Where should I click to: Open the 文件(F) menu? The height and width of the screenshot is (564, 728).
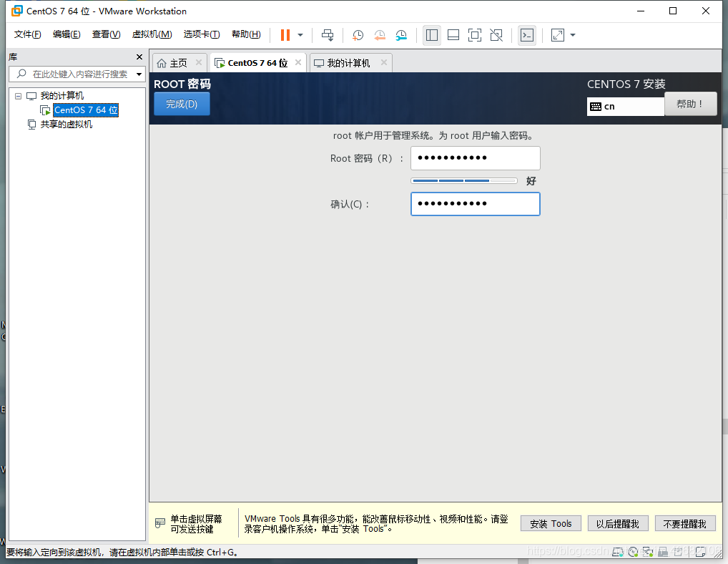27,34
